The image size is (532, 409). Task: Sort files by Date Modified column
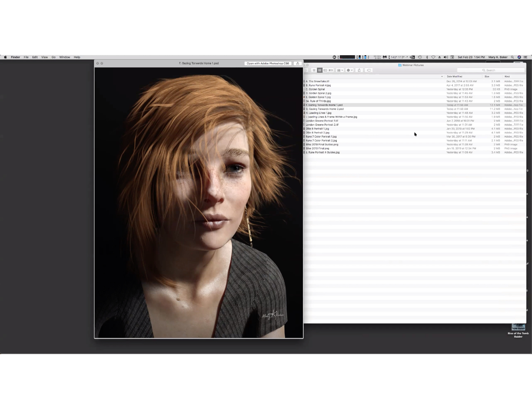point(454,76)
